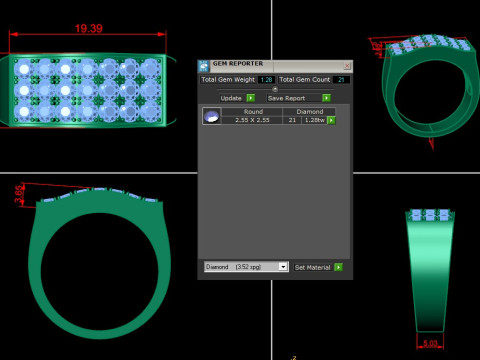Screen dimensions: 480x360
Task: Select the 3.65 dimension label in front view
Action: tap(19, 194)
